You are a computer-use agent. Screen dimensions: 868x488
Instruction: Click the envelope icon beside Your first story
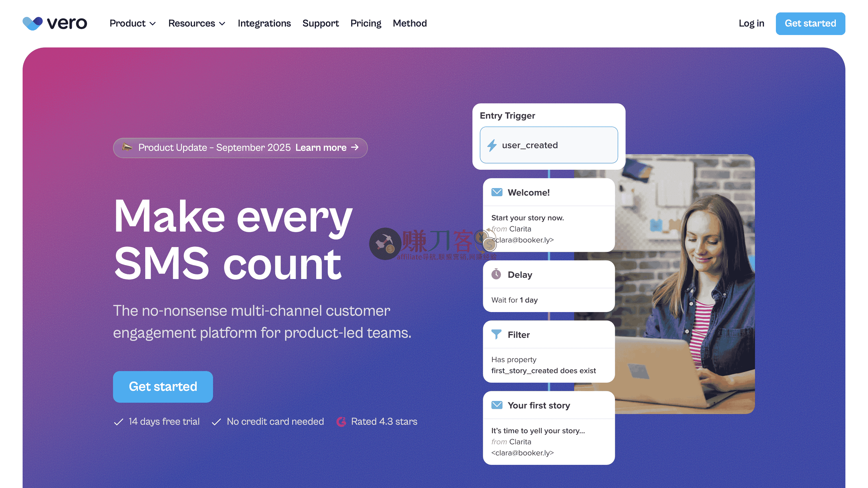point(497,405)
